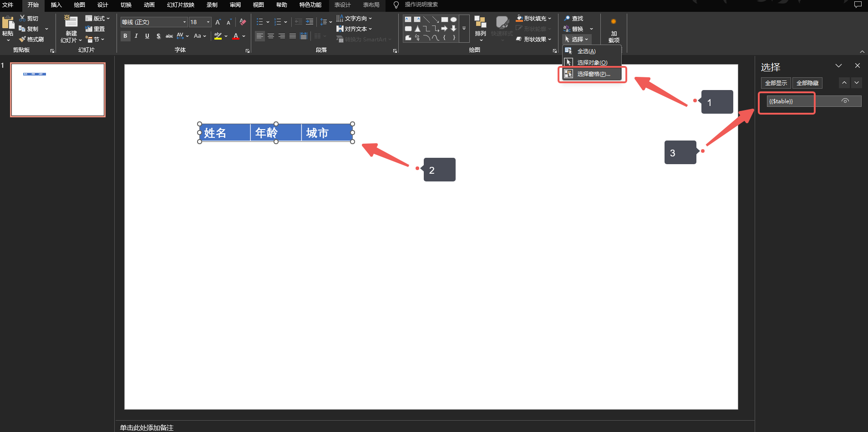Click the lightbulb Tell Me search icon
The height and width of the screenshot is (432, 868).
pos(396,5)
